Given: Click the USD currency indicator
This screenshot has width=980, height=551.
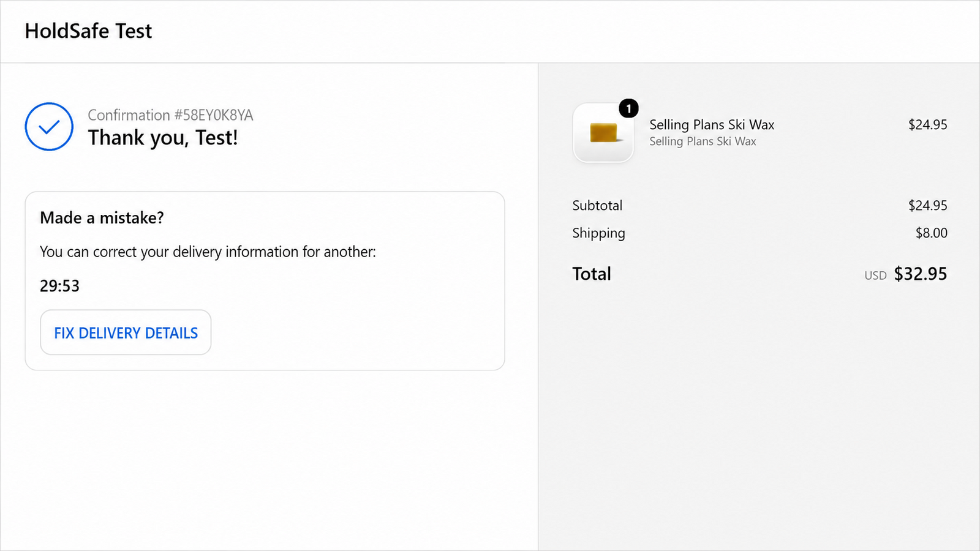Looking at the screenshot, I should click(x=875, y=275).
